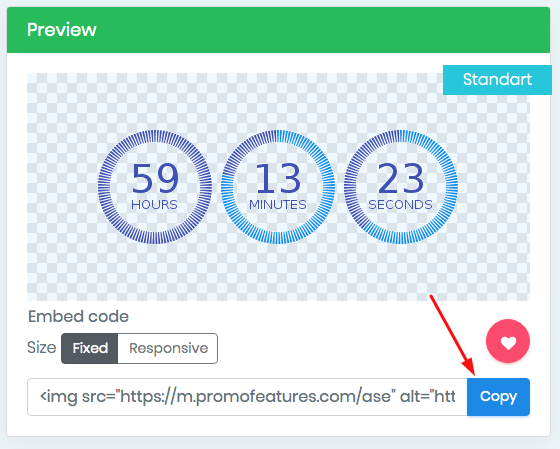Click the Embed code label

[x=78, y=316]
